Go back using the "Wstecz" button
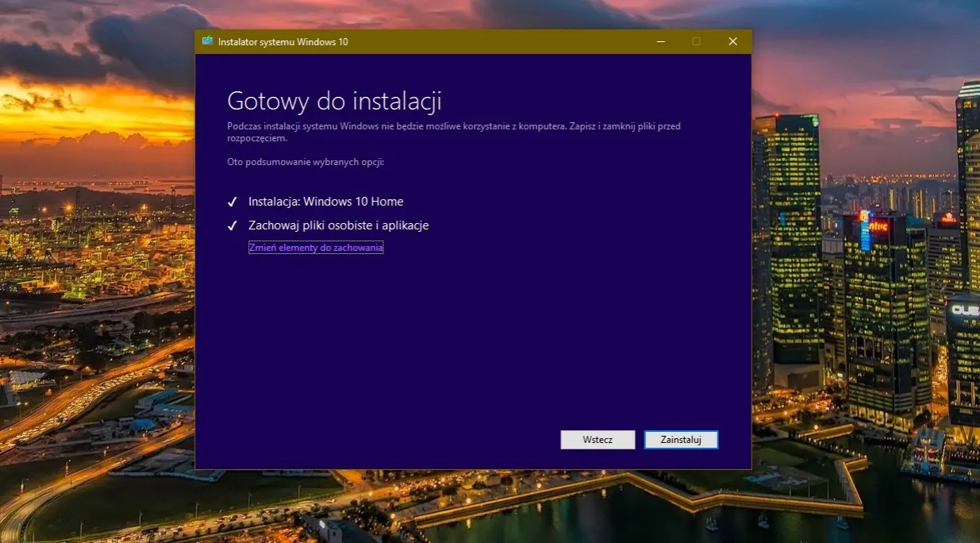The height and width of the screenshot is (543, 980). click(598, 439)
